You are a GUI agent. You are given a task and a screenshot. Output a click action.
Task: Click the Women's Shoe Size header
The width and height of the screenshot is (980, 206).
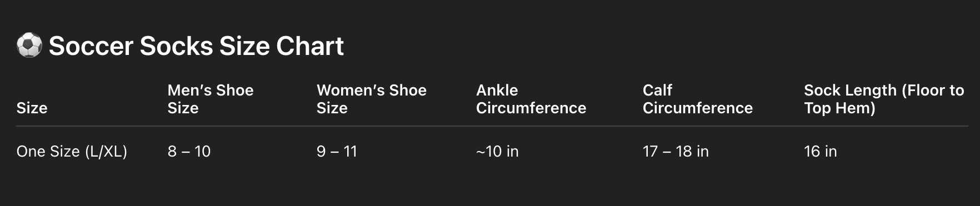pyautogui.click(x=371, y=99)
